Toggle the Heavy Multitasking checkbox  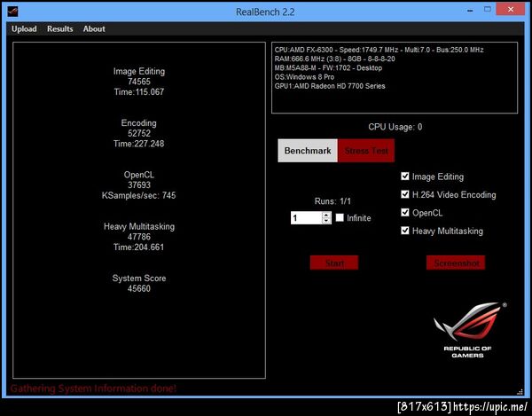(x=405, y=231)
